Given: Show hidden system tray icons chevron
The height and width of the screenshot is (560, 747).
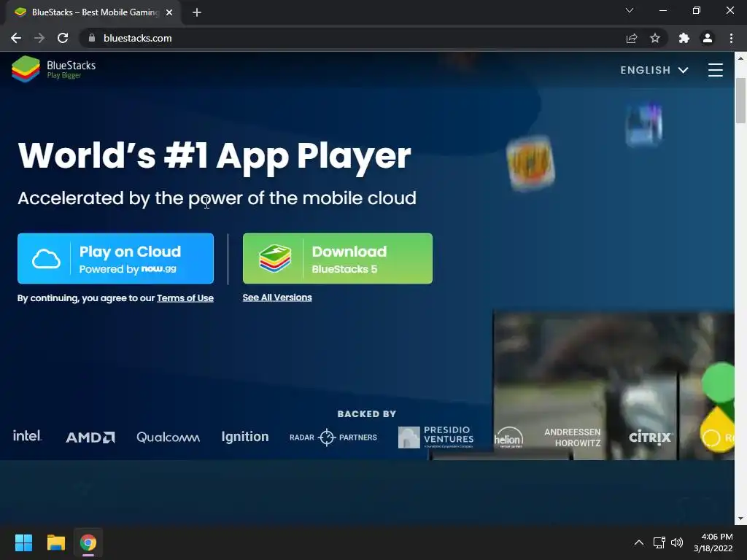Looking at the screenshot, I should click(x=639, y=542).
